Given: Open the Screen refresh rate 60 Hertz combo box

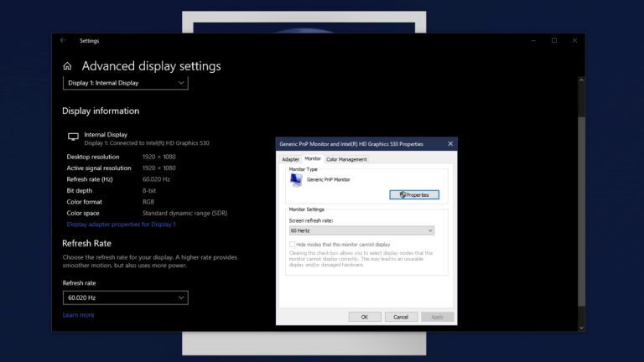Looking at the screenshot, I should point(361,230).
